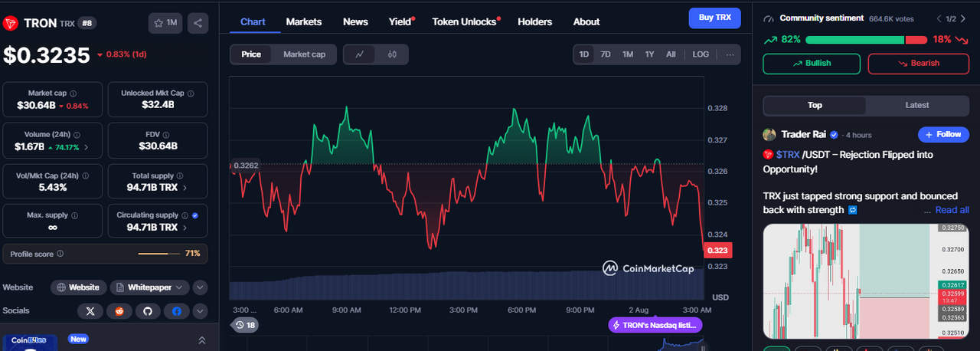Set chart range to All
Image resolution: width=980 pixels, height=351 pixels.
click(x=671, y=54)
